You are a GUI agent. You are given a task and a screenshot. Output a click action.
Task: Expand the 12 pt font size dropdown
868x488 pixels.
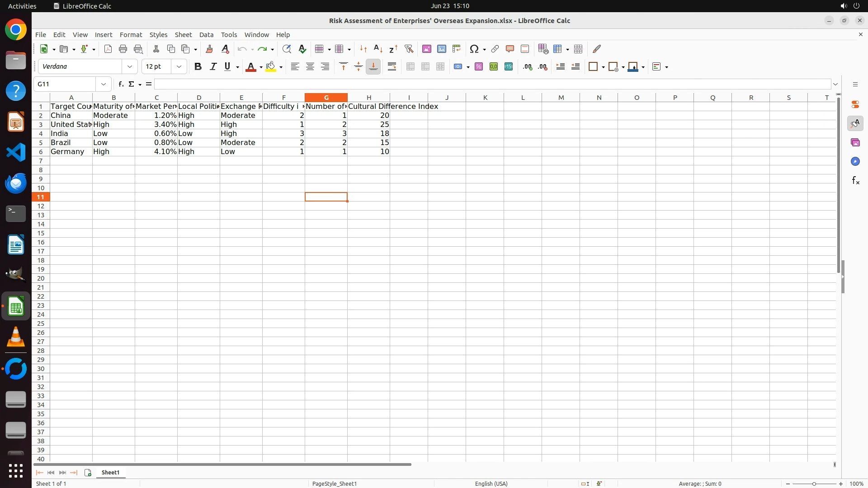[x=179, y=67]
